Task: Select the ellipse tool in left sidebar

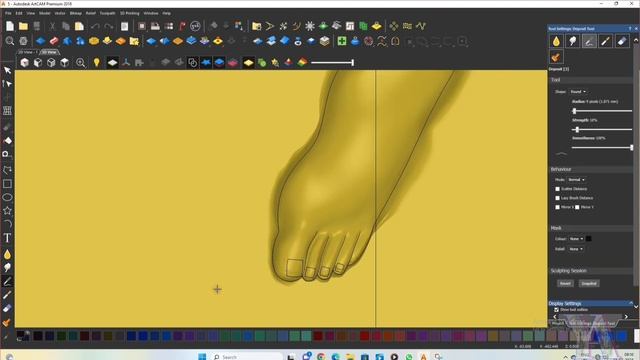Action: 7,197
